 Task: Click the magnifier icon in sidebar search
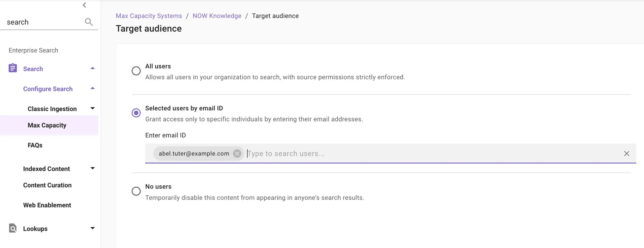[x=89, y=22]
